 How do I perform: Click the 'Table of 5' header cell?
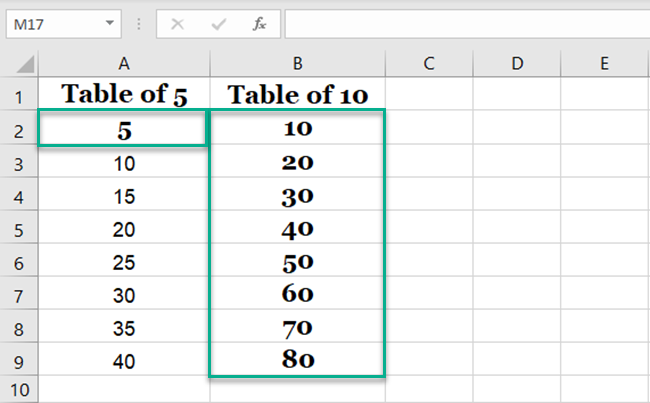tap(123, 95)
